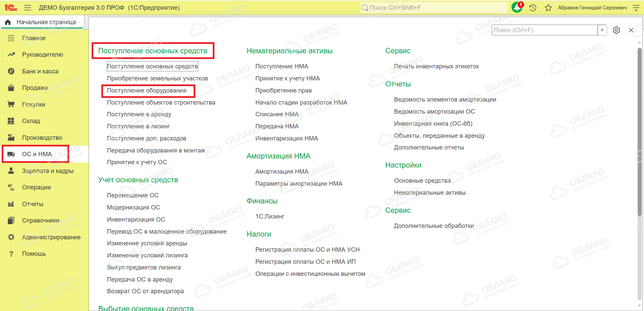The image size is (644, 311).
Task: Open the Банк и касса section
Action: coord(40,71)
